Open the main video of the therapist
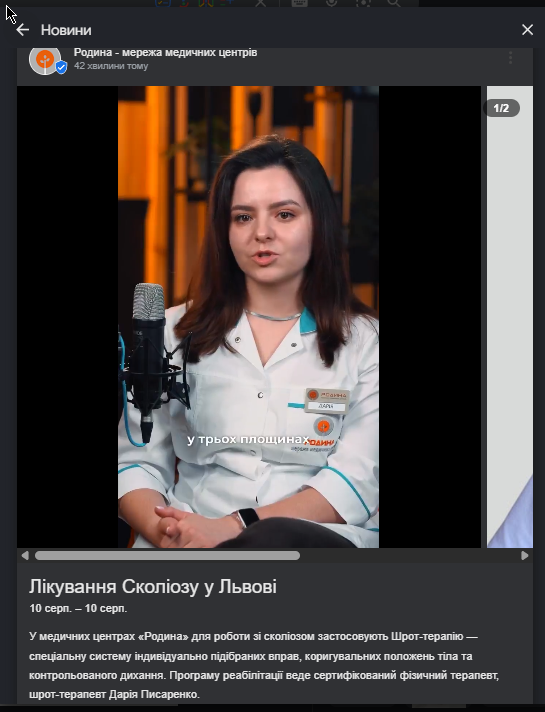 pos(248,316)
